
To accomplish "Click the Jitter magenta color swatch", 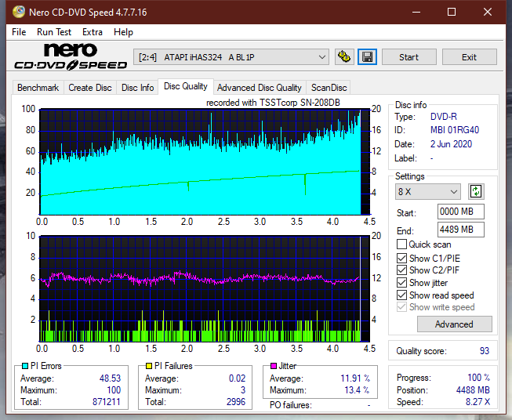I will [x=274, y=366].
